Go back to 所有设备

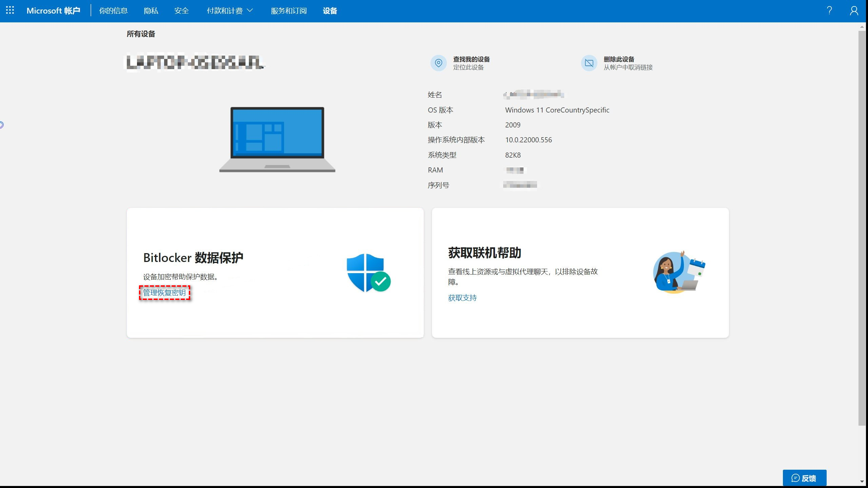pyautogui.click(x=141, y=34)
